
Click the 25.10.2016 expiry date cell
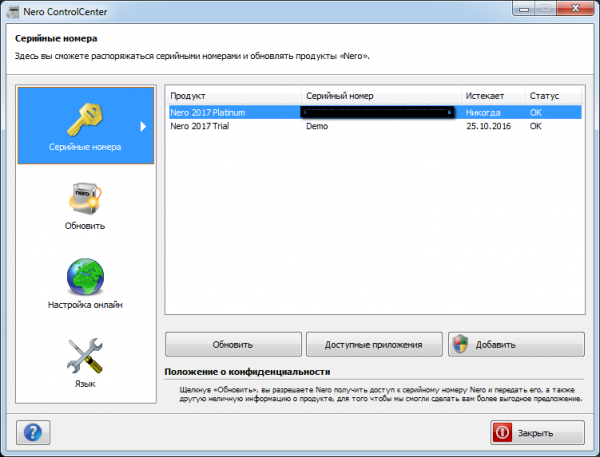(x=488, y=126)
